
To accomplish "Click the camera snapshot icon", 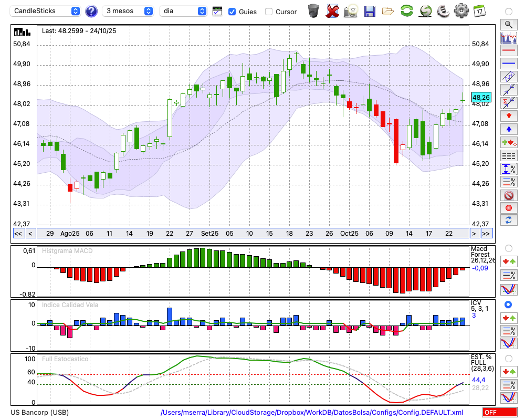I will point(351,11).
